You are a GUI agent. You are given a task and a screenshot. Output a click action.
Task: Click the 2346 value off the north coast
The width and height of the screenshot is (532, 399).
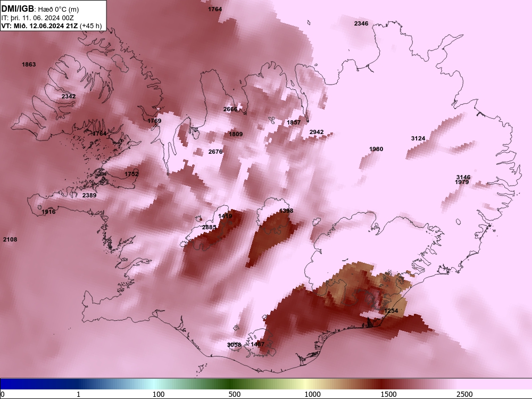pos(361,23)
